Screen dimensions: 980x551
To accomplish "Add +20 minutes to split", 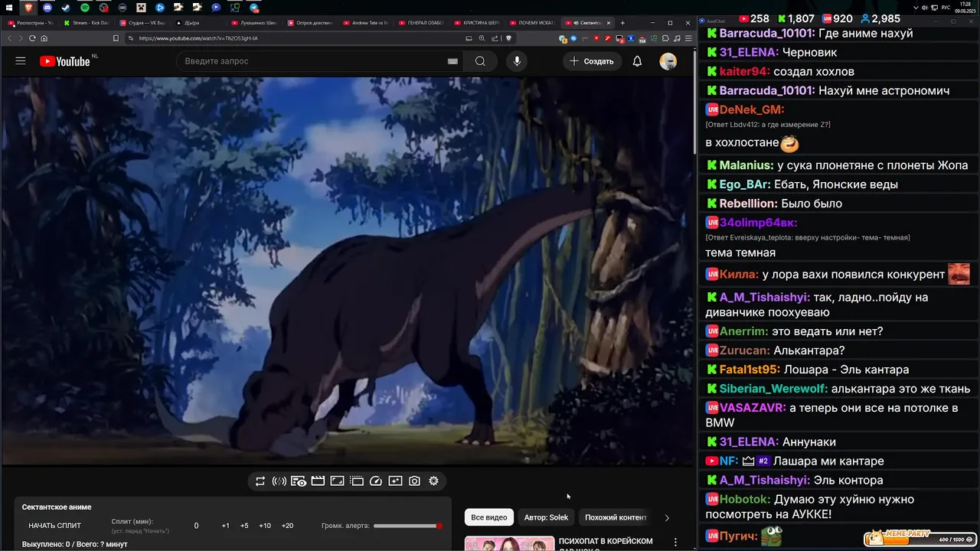I will 287,526.
